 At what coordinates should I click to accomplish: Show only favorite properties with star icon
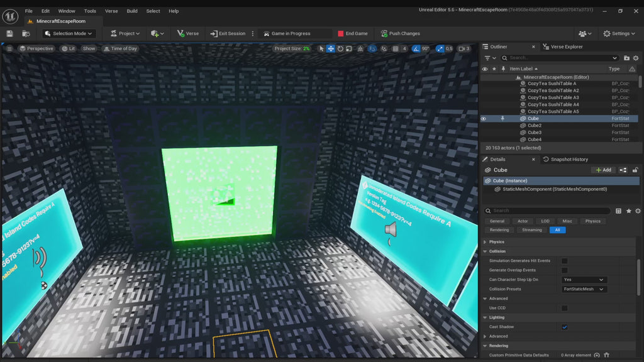pos(628,211)
